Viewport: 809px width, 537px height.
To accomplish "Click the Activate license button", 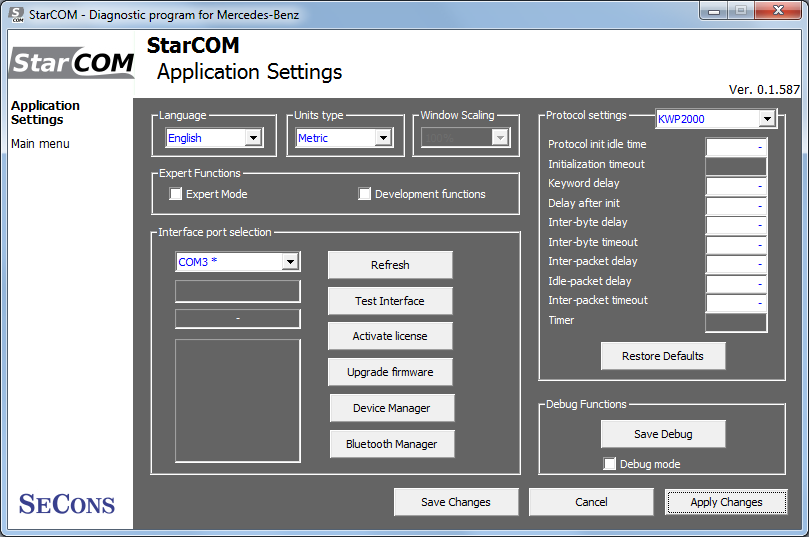I will coord(390,336).
